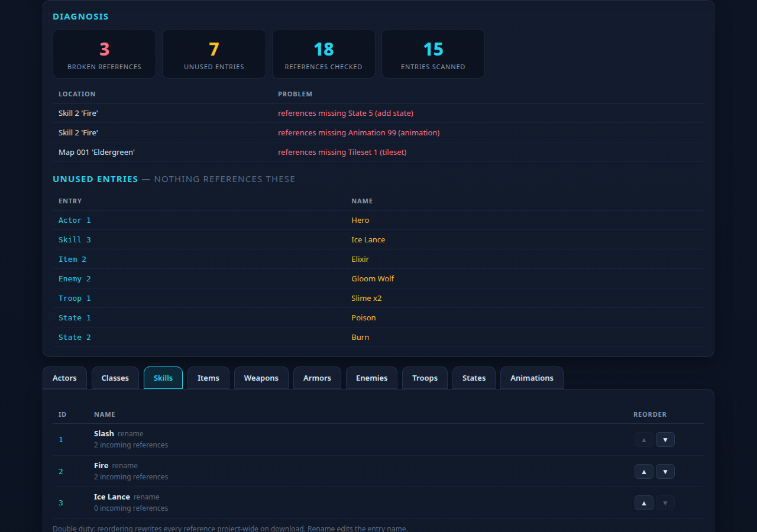Rename the Fire skill

(x=125, y=466)
